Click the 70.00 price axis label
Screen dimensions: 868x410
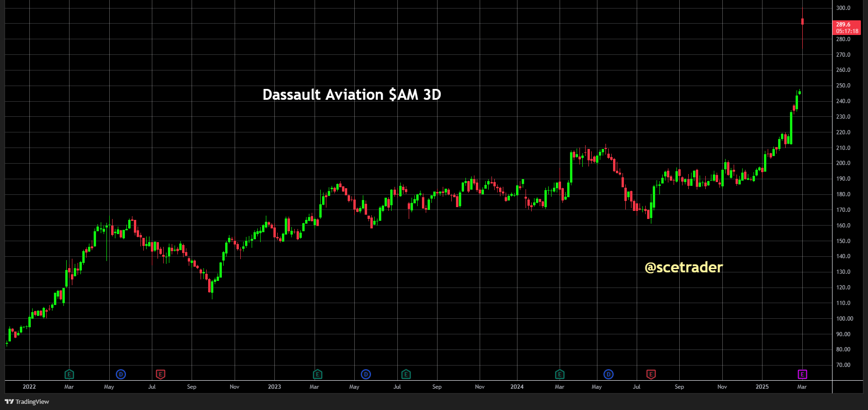[x=843, y=365]
